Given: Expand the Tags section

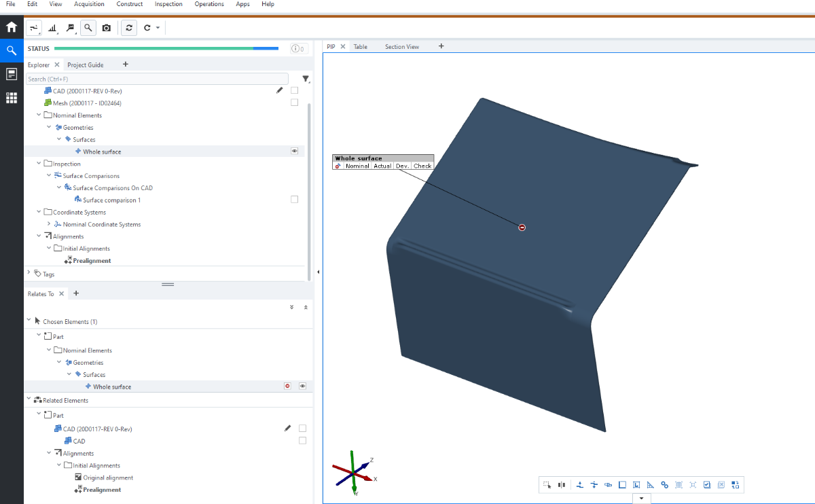Looking at the screenshot, I should point(29,274).
